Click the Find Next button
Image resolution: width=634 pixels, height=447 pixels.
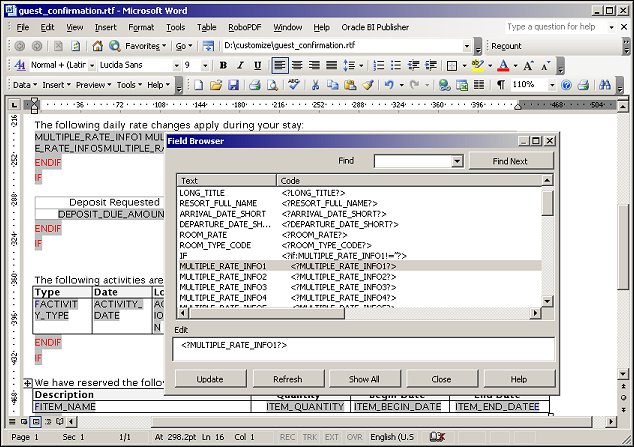click(x=510, y=161)
